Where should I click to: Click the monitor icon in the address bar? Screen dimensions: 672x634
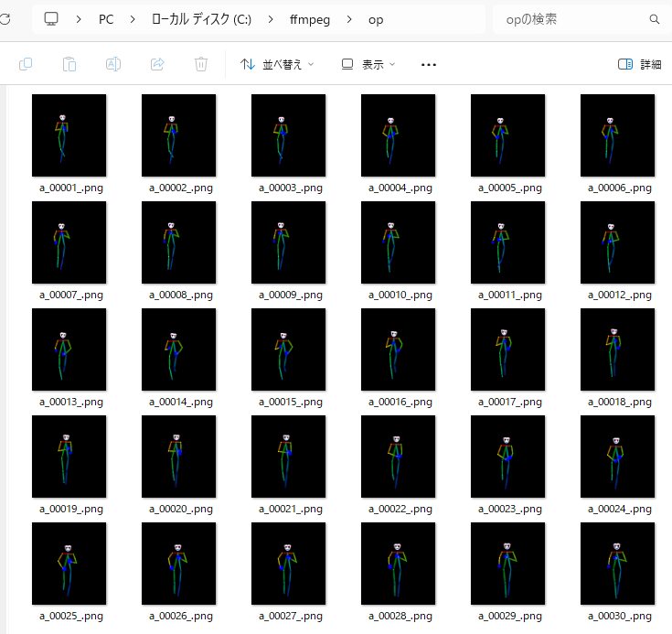click(51, 19)
